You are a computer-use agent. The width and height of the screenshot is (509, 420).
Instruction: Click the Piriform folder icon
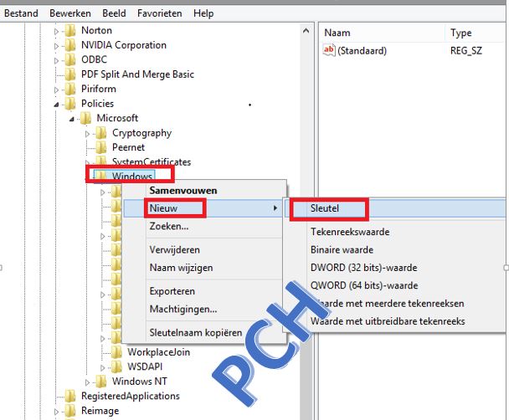click(69, 89)
